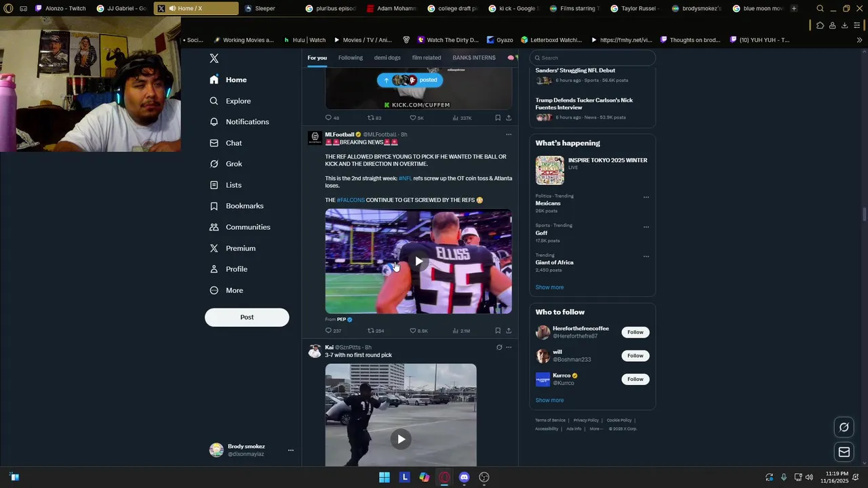The height and width of the screenshot is (488, 868).
Task: Repost the MLFootball post
Action: 376,331
